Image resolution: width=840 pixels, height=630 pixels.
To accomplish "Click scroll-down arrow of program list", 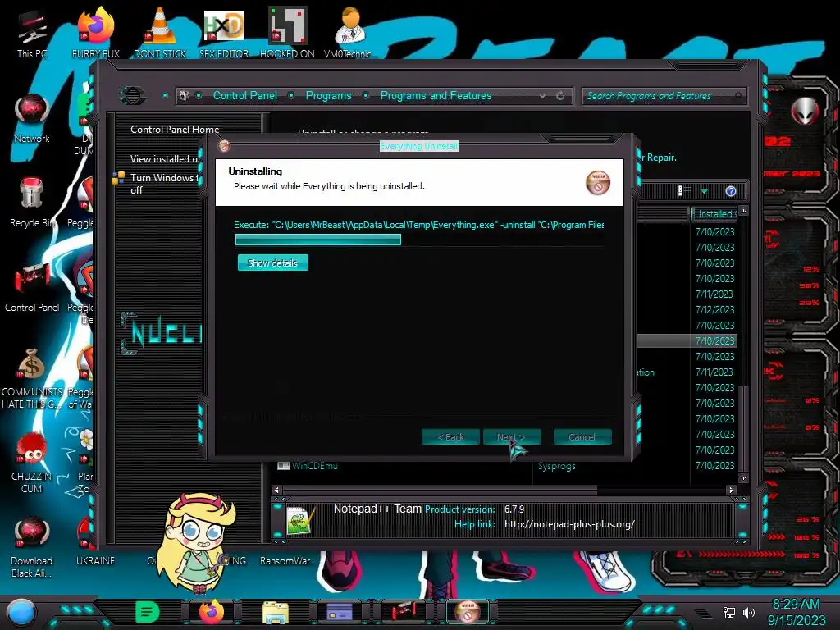I will tap(743, 477).
